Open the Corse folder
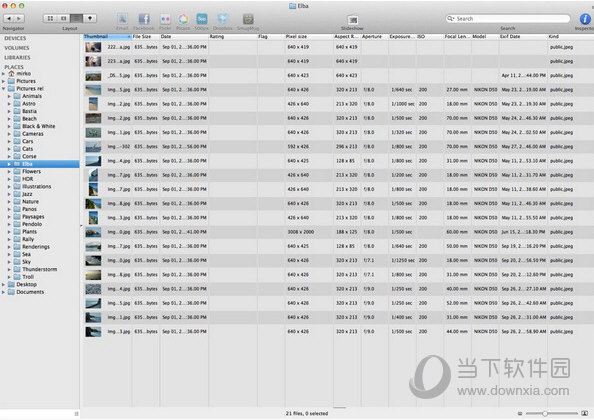 coord(29,156)
